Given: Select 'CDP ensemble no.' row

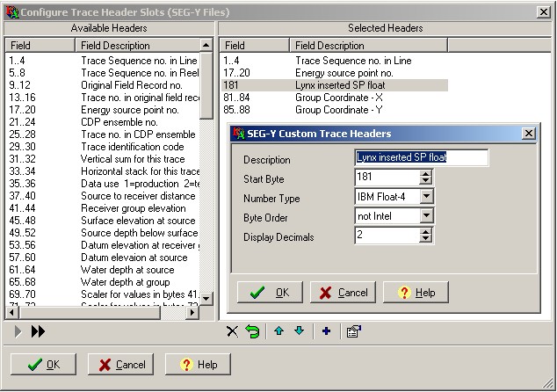Looking at the screenshot, I should pos(103,122).
